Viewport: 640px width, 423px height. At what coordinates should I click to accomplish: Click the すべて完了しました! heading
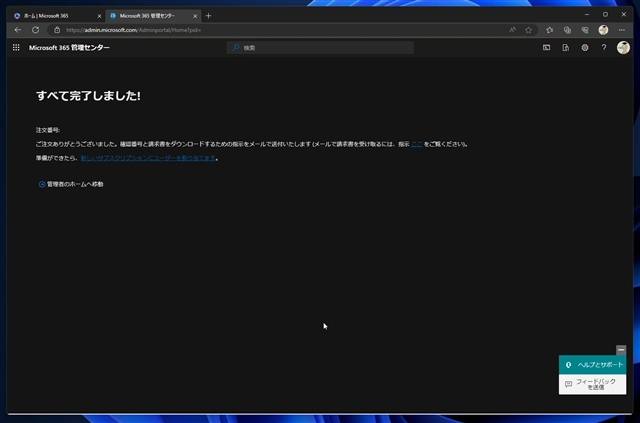(88, 96)
